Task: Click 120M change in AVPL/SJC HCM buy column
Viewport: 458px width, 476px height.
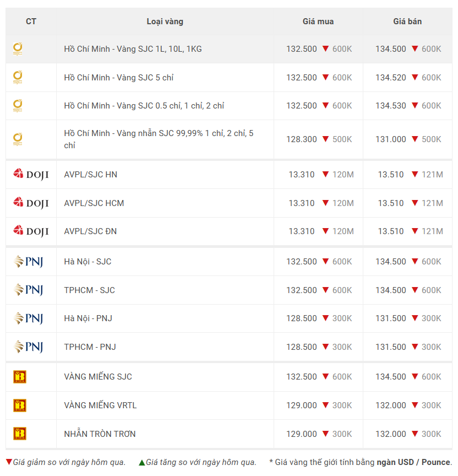Action: [x=343, y=203]
